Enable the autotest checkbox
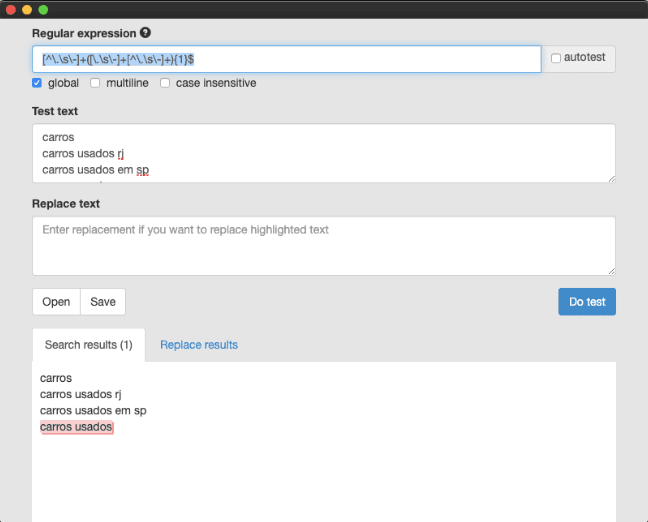Image resolution: width=648 pixels, height=522 pixels. [556, 59]
